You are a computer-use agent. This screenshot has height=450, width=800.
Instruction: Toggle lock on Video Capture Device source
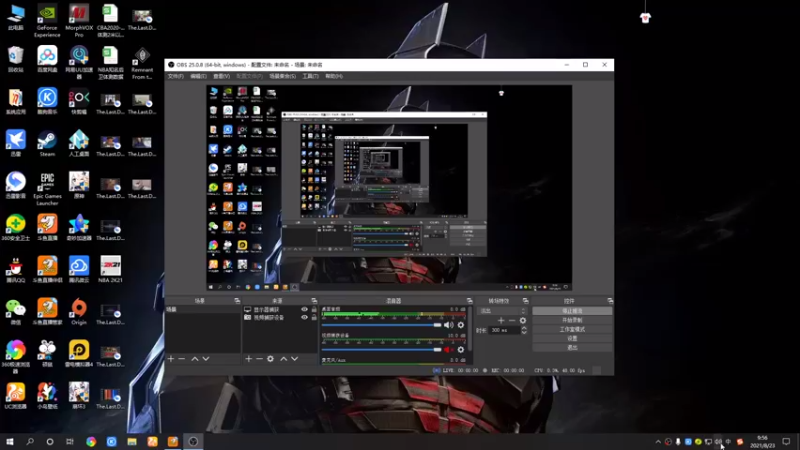[x=314, y=317]
